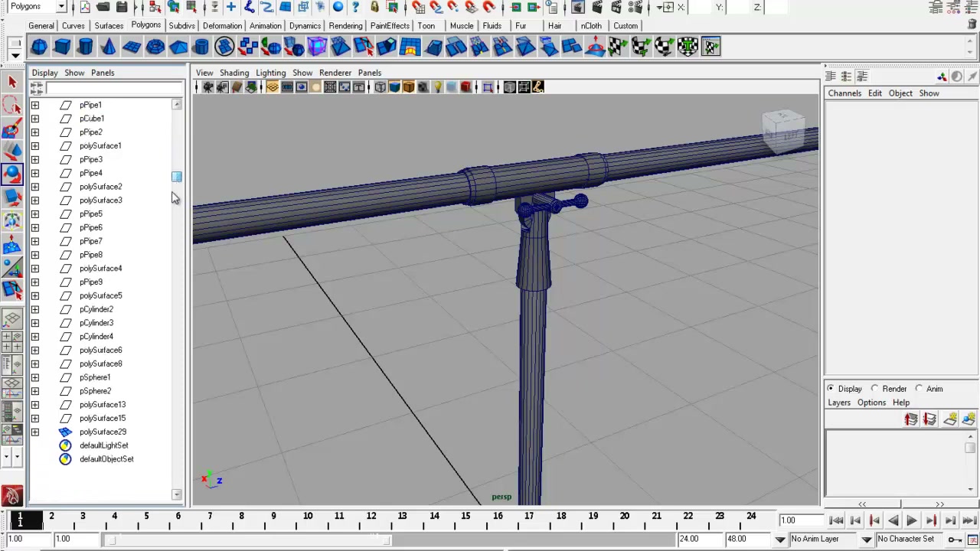Switch to the Surfaces shelf tab
Screen dimensions: 980x551
tap(109, 26)
